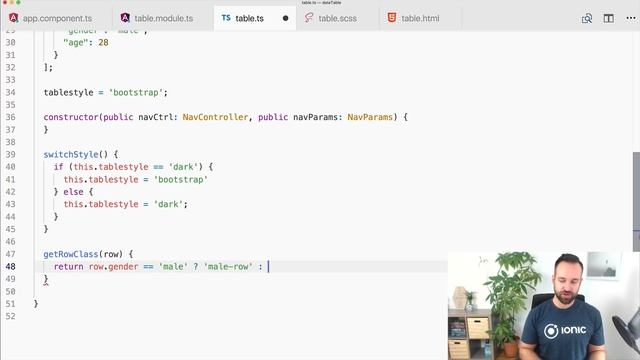Click the 'return' keyword on line 48
640x360 pixels.
pyautogui.click(x=69, y=267)
